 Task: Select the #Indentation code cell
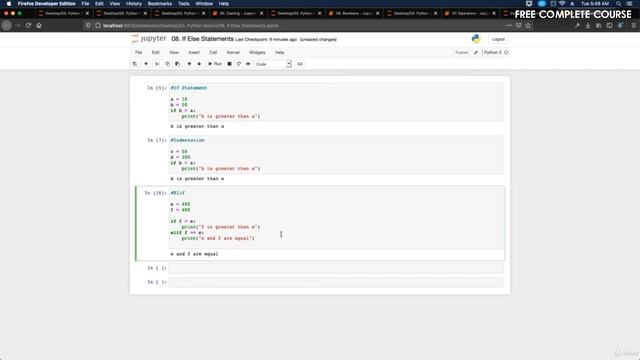click(336, 154)
